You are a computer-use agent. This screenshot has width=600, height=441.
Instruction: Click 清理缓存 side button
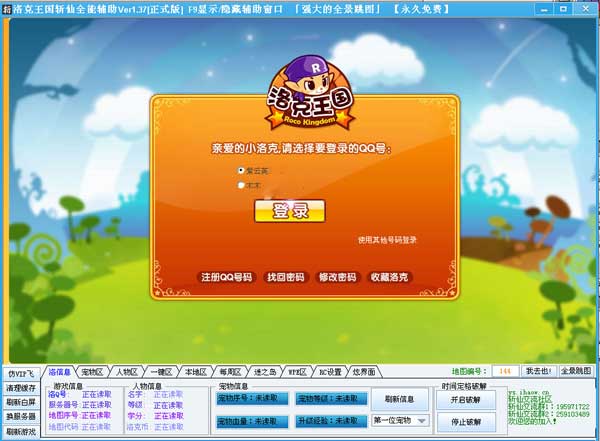[21, 388]
